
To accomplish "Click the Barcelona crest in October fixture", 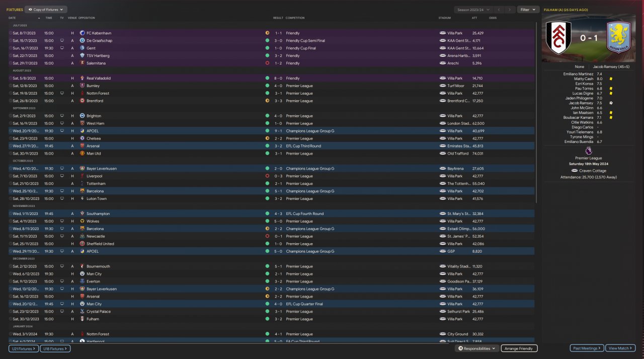I will point(82,191).
